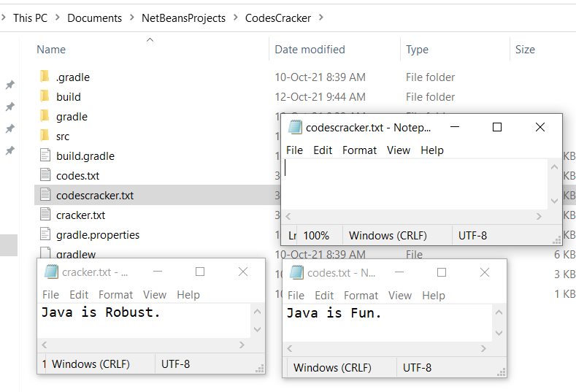Image resolution: width=576 pixels, height=392 pixels.
Task: Open View menu in codescracker.txt Notepad
Action: [398, 150]
